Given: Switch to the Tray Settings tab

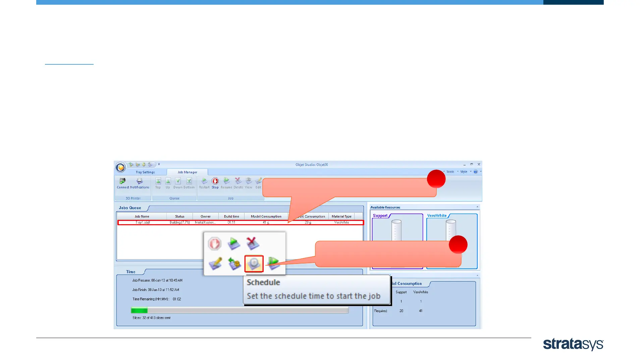Looking at the screenshot, I should pos(145,172).
